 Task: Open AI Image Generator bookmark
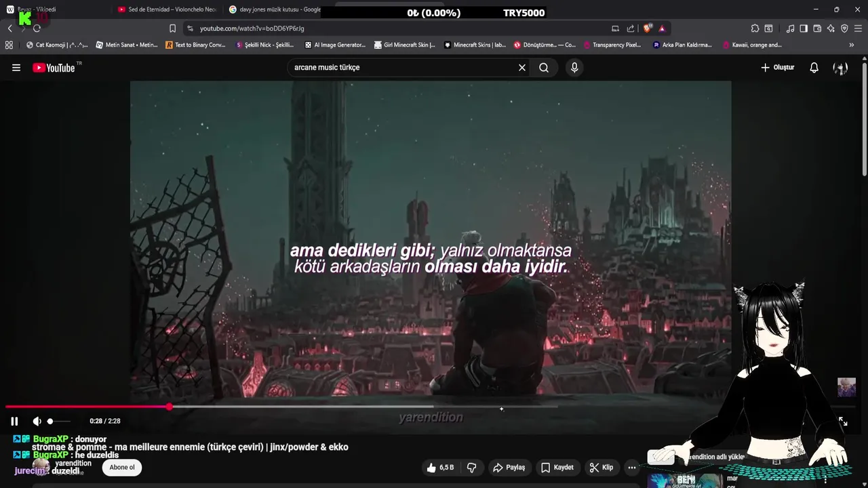[335, 45]
